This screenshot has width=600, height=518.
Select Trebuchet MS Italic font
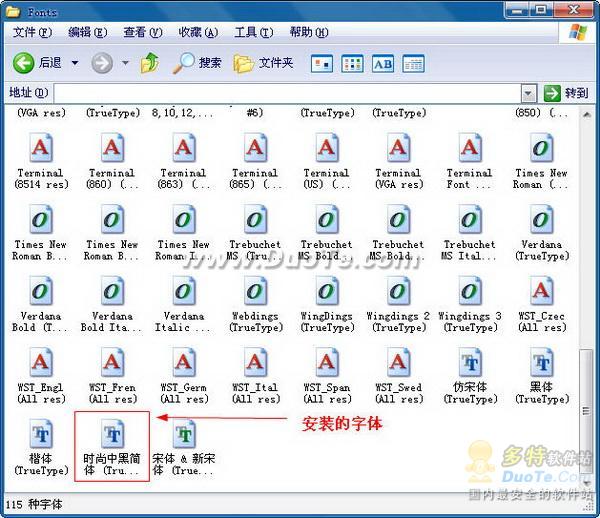tap(470, 233)
